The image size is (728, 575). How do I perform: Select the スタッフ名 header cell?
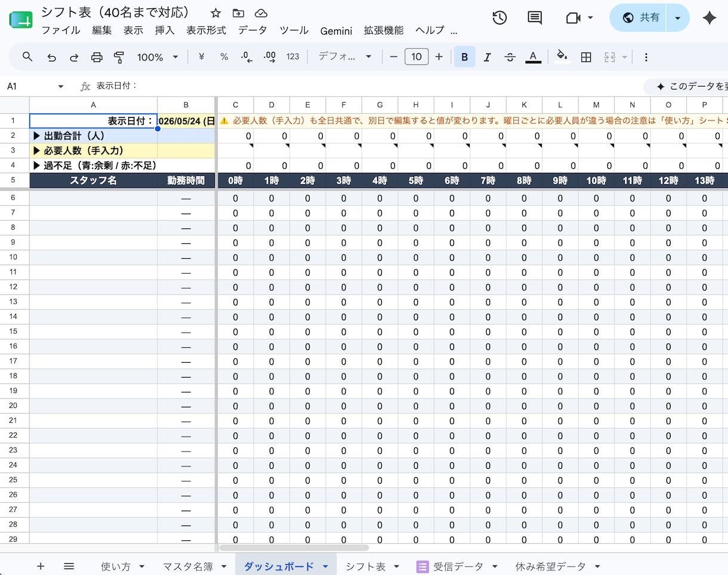[94, 180]
